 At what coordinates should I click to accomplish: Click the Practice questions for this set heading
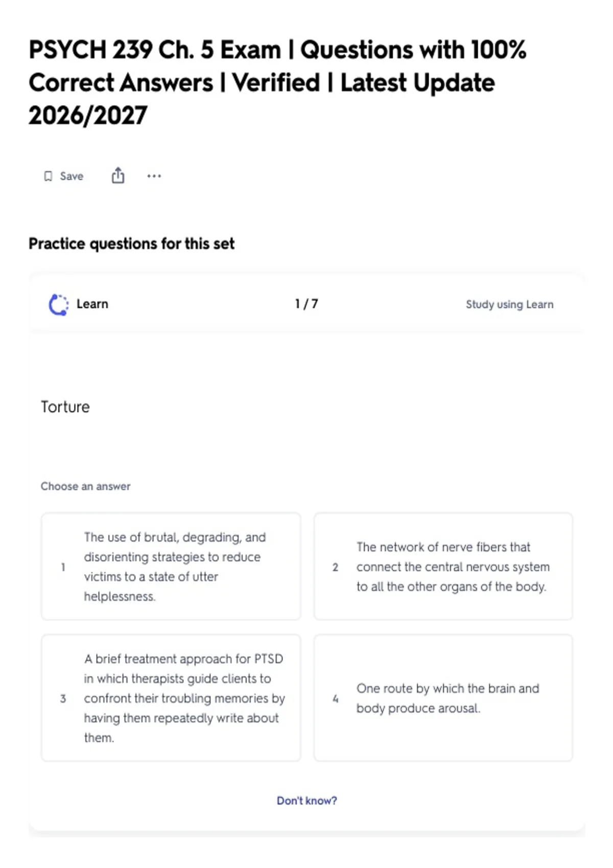[x=132, y=244]
